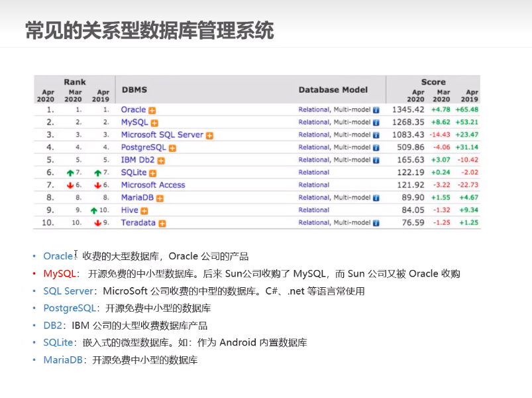Click red down arrow in Microsoft Access Mar 2020 rank
Screen dimensions: 532x398
coord(70,186)
